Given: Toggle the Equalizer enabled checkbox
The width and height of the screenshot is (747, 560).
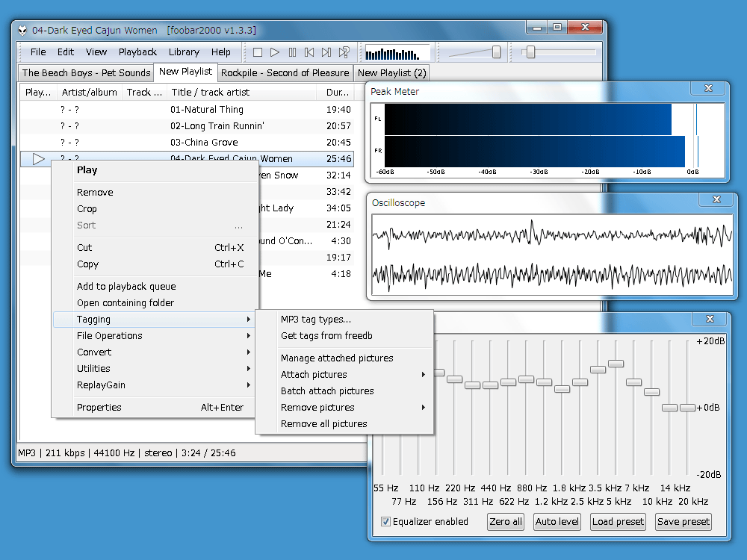Looking at the screenshot, I should 386,521.
